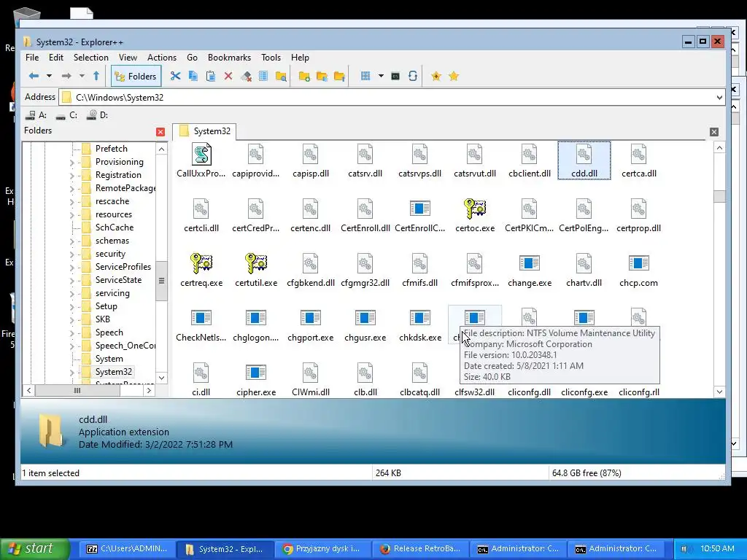Image resolution: width=747 pixels, height=560 pixels.
Task: Select the System32 tab
Action: click(205, 131)
